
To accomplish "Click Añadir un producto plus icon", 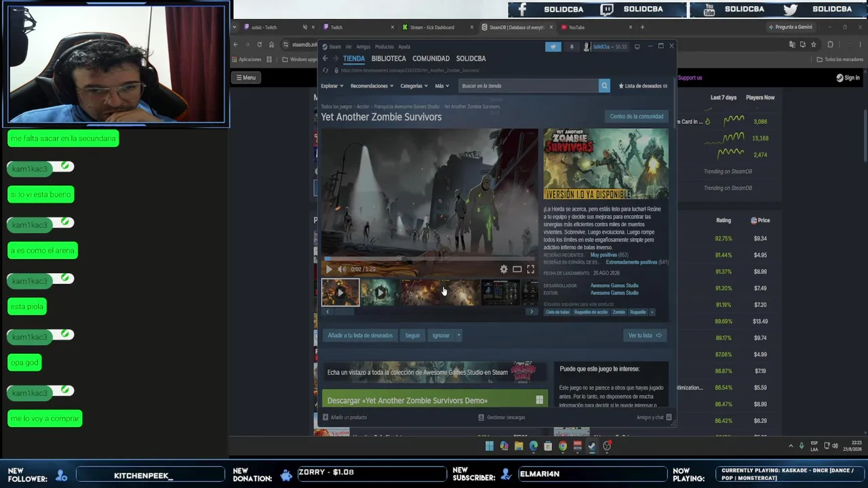I will click(x=325, y=418).
